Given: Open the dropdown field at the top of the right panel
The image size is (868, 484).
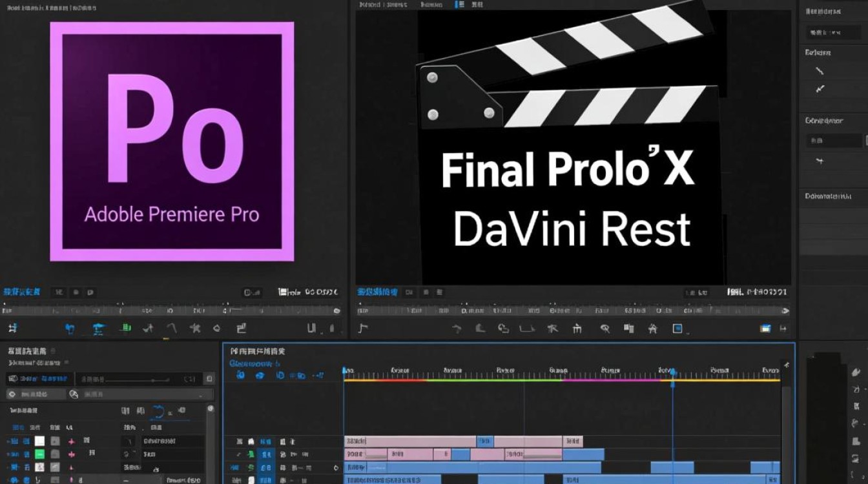Looking at the screenshot, I should [832, 33].
